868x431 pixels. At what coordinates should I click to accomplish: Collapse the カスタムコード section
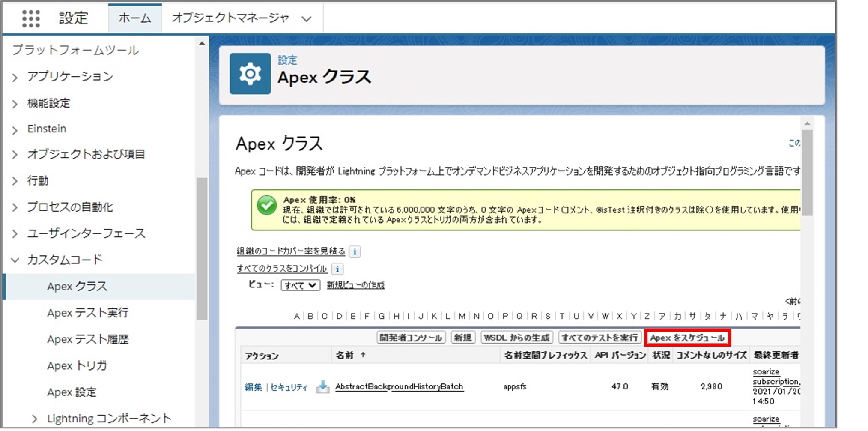[15, 260]
